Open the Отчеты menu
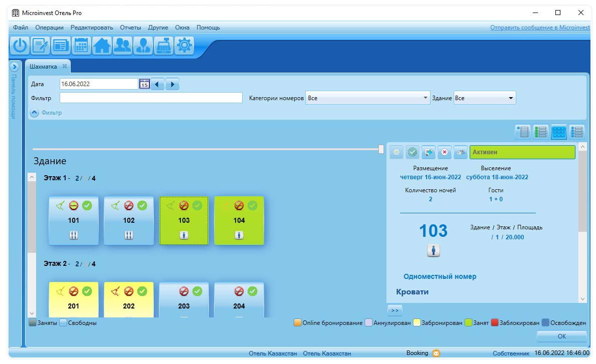 [130, 28]
